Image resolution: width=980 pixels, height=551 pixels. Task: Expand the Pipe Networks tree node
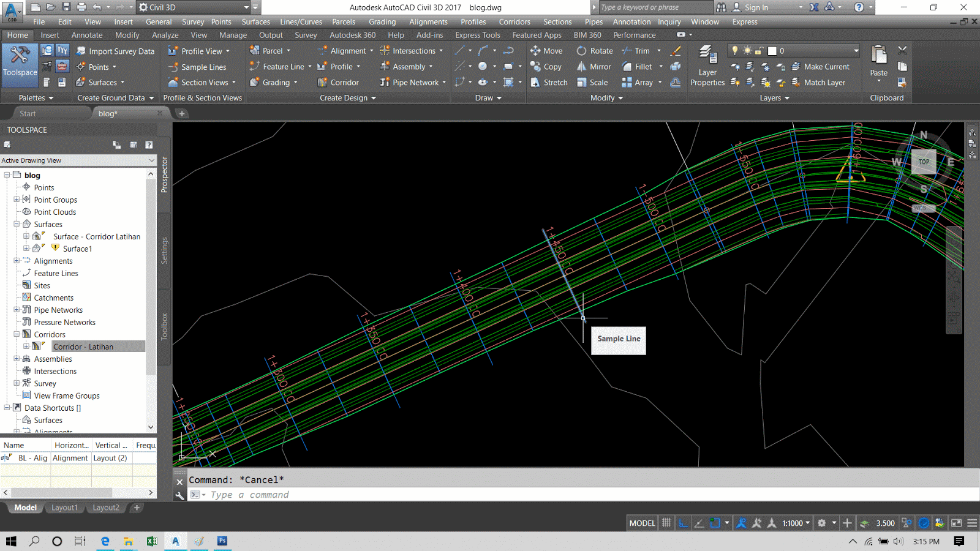(x=17, y=310)
